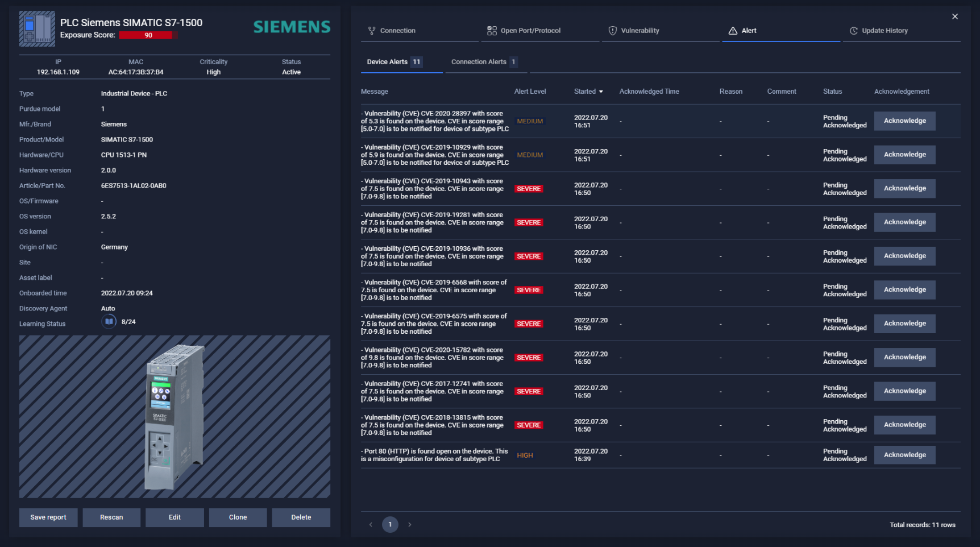Click the Save report button
Viewport: 980px width, 547px height.
pyautogui.click(x=48, y=517)
